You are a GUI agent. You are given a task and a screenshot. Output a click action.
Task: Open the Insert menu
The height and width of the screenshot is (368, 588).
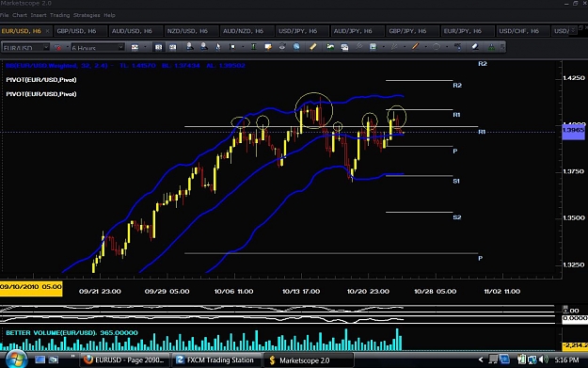tap(39, 15)
